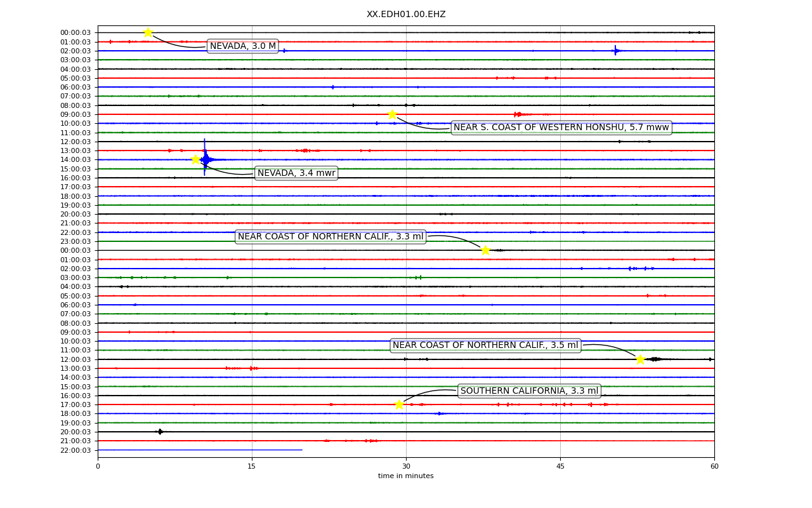812x508 pixels.
Task: Select the NEAR COAST OF NORTHERN CALIF., 3.5 ml label
Action: pos(485,345)
